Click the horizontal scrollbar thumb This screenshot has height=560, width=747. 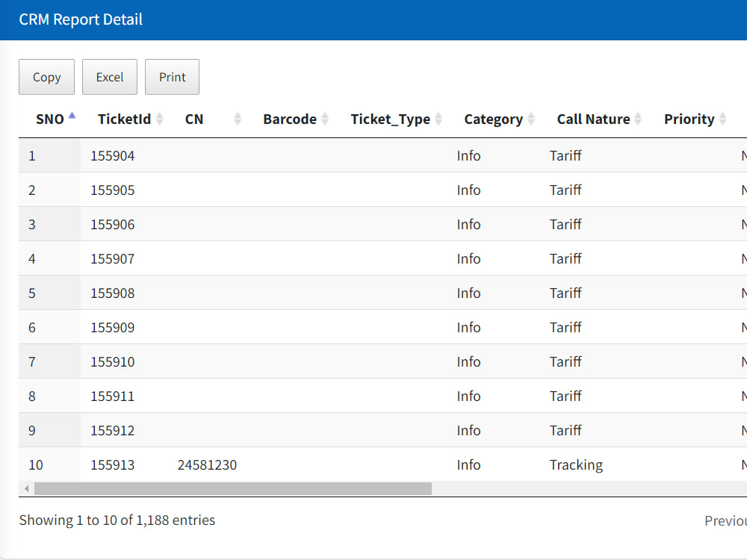click(x=233, y=488)
